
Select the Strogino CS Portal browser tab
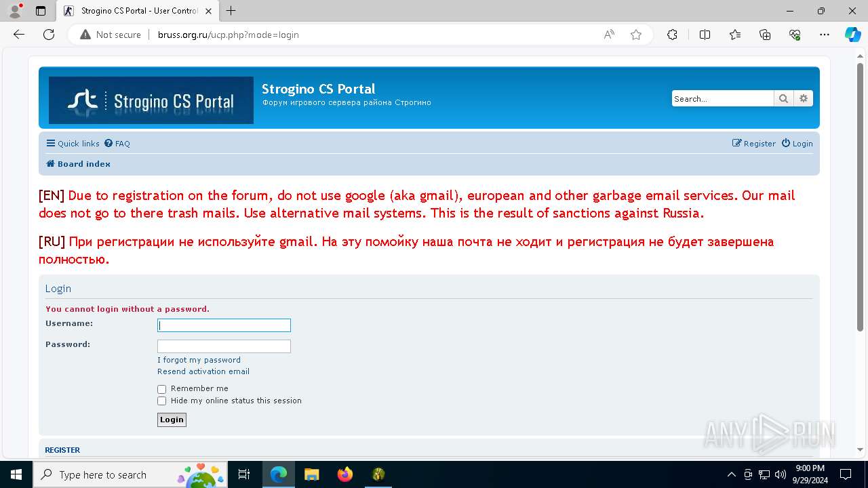tap(138, 11)
